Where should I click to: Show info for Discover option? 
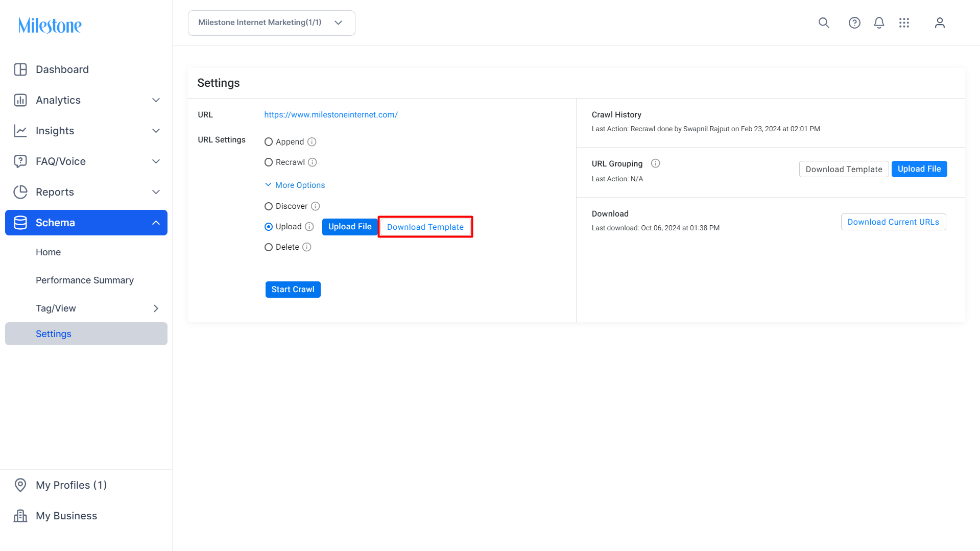pos(316,206)
